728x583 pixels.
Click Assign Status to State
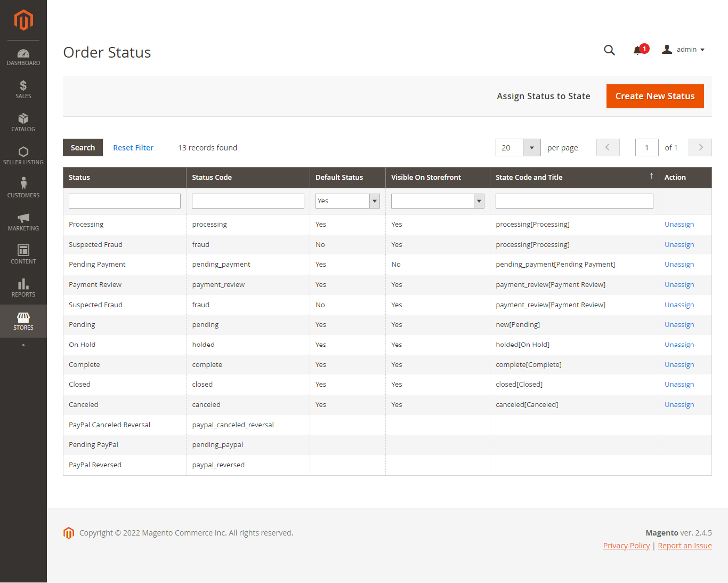(543, 96)
